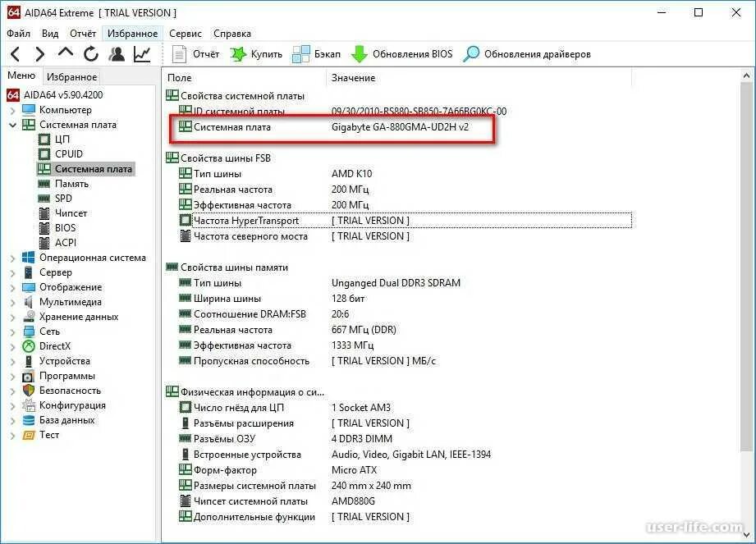Open the Файл menu

(19, 34)
